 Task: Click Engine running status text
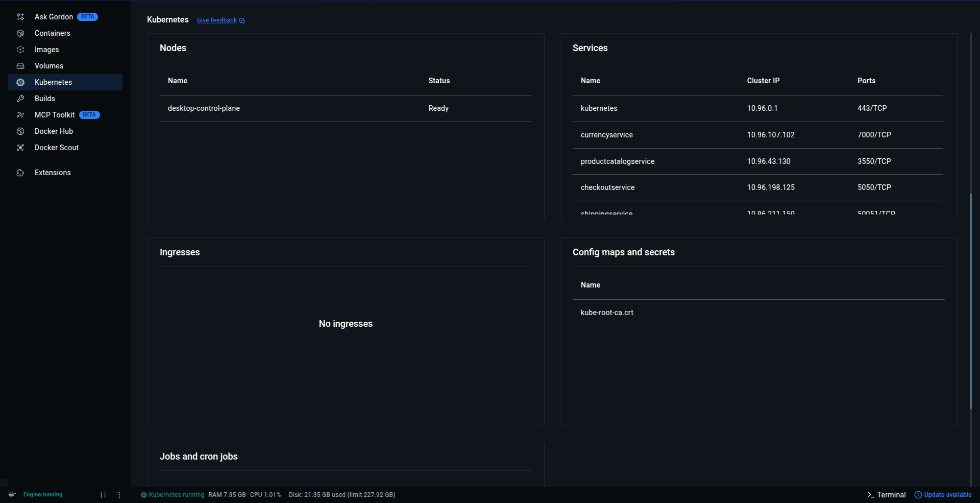click(x=43, y=495)
